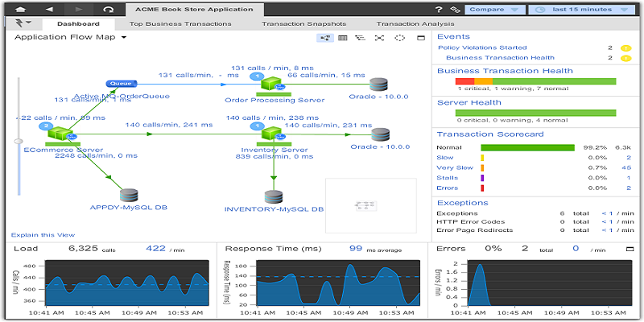Open the Very Slow transactions link

(x=455, y=167)
